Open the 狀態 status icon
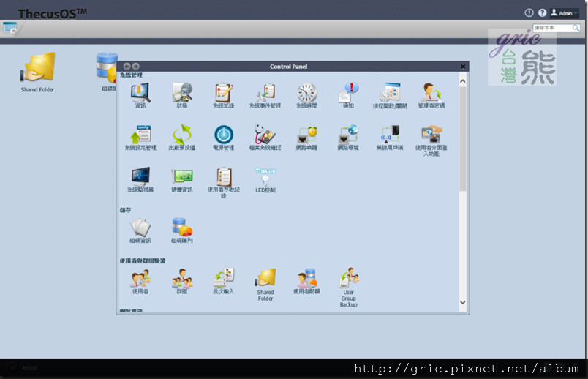This screenshot has width=588, height=379. pyautogui.click(x=182, y=95)
